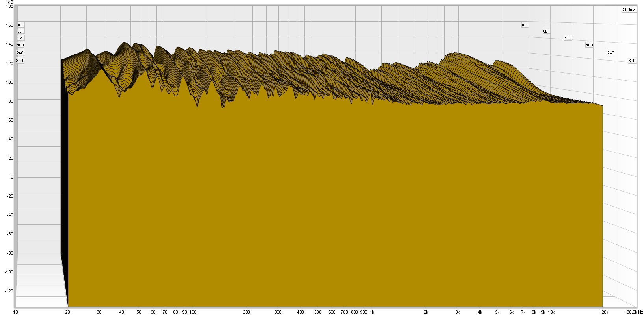Click the 4k label on frequency axis
644x316 pixels.
point(480,312)
